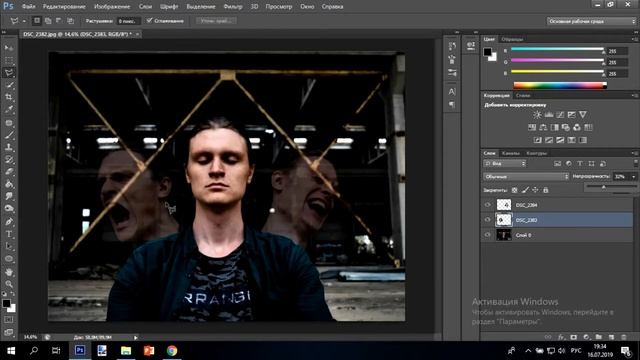Add an Invert adjustment

coord(538,140)
